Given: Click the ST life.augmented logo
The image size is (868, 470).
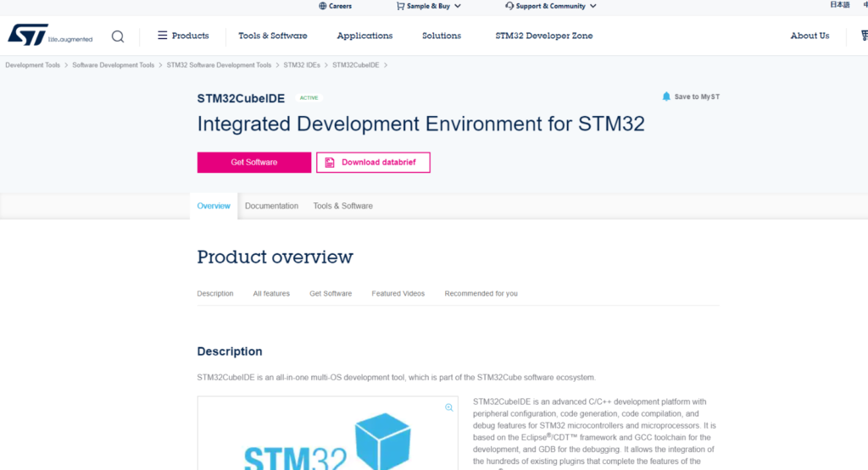Looking at the screenshot, I should tap(49, 36).
